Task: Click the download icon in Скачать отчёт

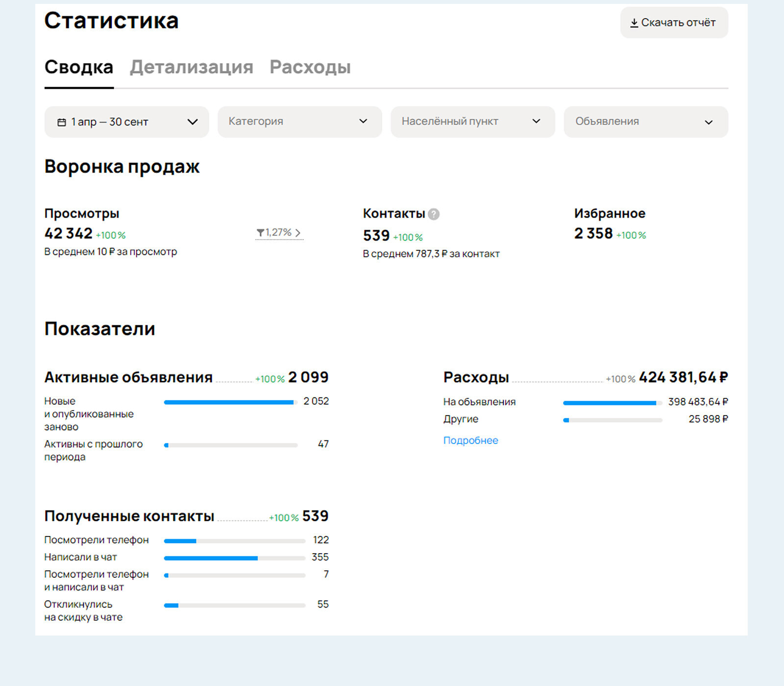Action: click(634, 23)
